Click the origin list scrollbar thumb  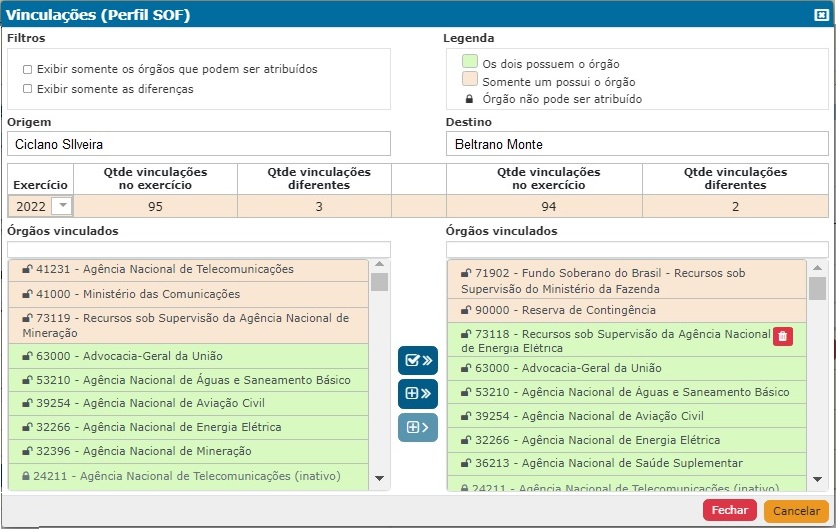[380, 282]
